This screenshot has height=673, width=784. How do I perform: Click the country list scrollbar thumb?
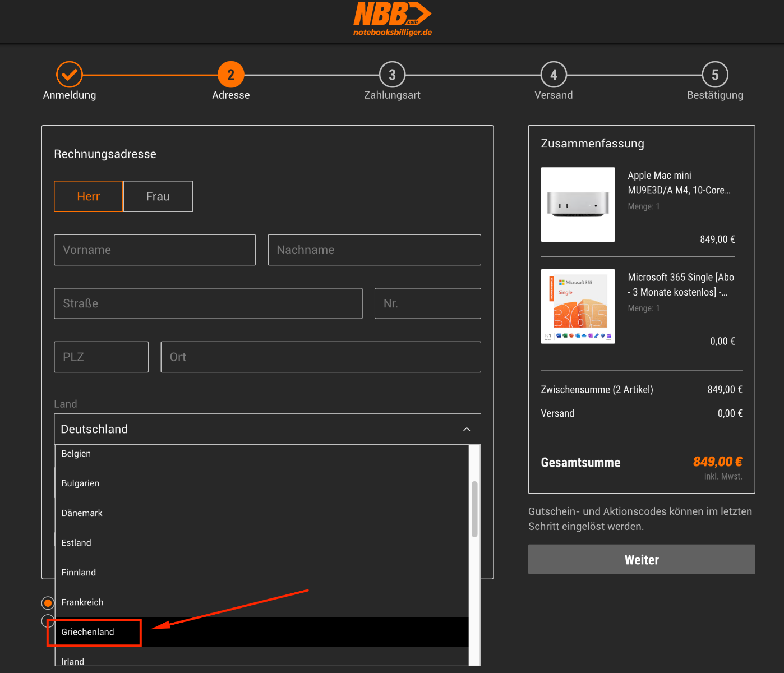(474, 509)
